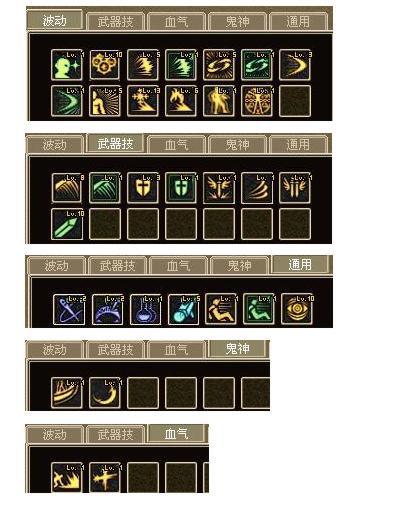Click the blue tiara crown skill icon
The height and width of the screenshot is (513, 402).
(107, 309)
